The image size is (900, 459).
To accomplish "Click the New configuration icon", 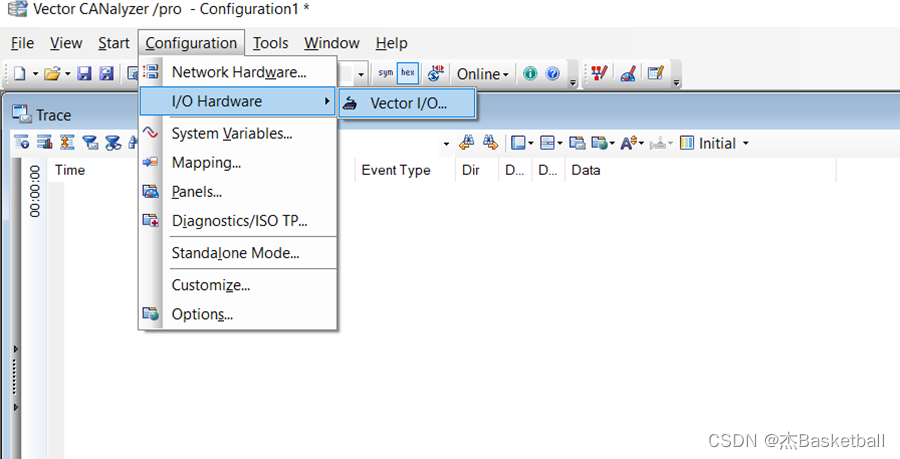I will pos(20,73).
